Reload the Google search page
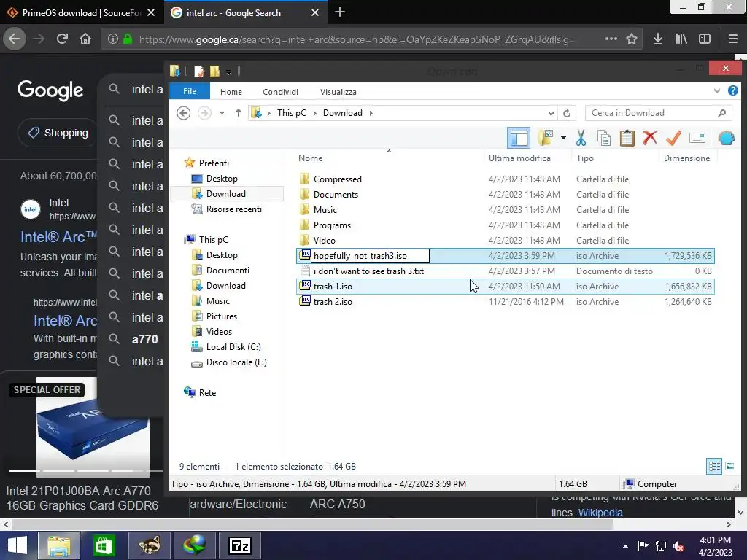This screenshot has height=560, width=747. tap(62, 39)
